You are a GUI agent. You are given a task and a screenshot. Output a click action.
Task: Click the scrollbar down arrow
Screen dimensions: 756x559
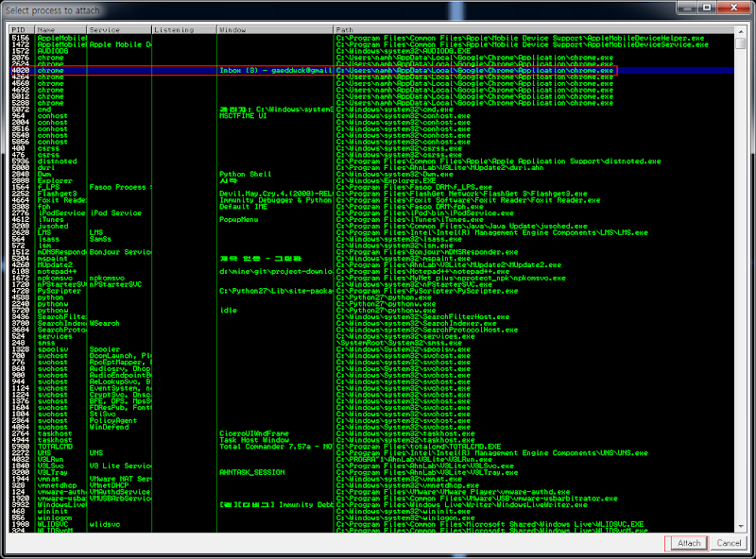741,527
